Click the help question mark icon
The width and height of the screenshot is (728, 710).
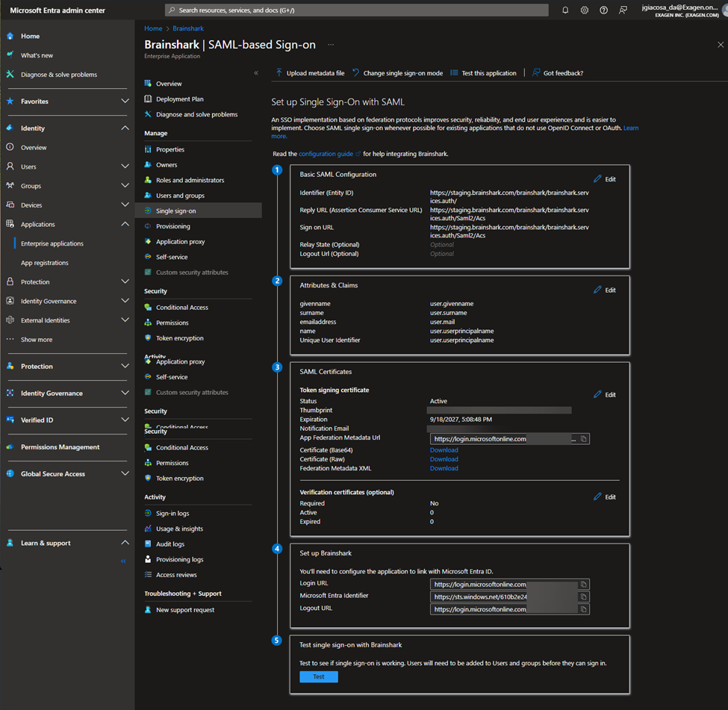[x=603, y=10]
